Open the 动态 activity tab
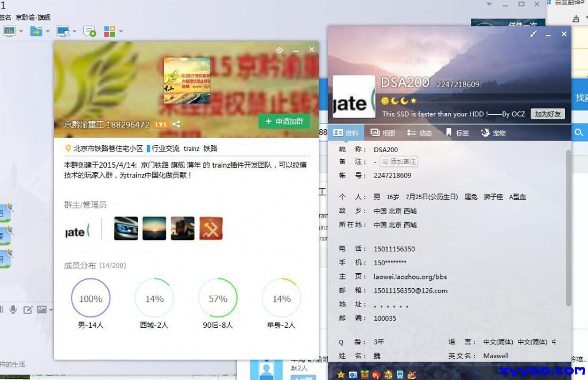The image size is (588, 380). (x=420, y=133)
